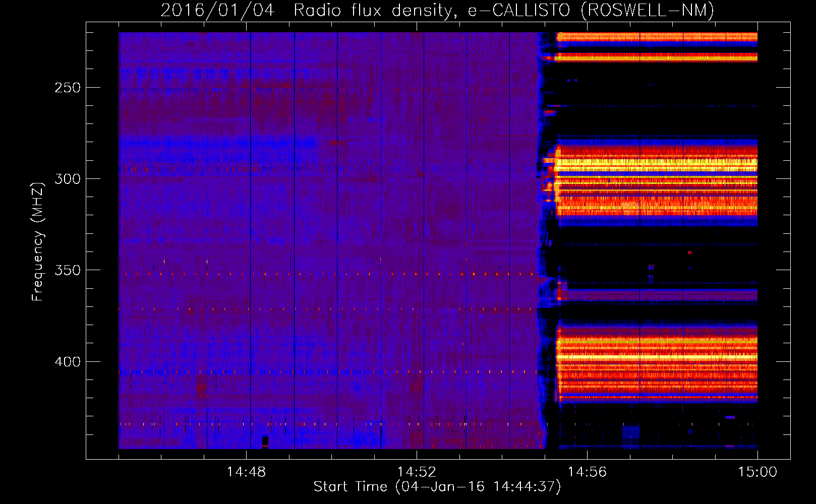Click the 'Start Time (04-Jan-16 14:44:37)' label
The width and height of the screenshot is (816, 504).
pyautogui.click(x=437, y=487)
